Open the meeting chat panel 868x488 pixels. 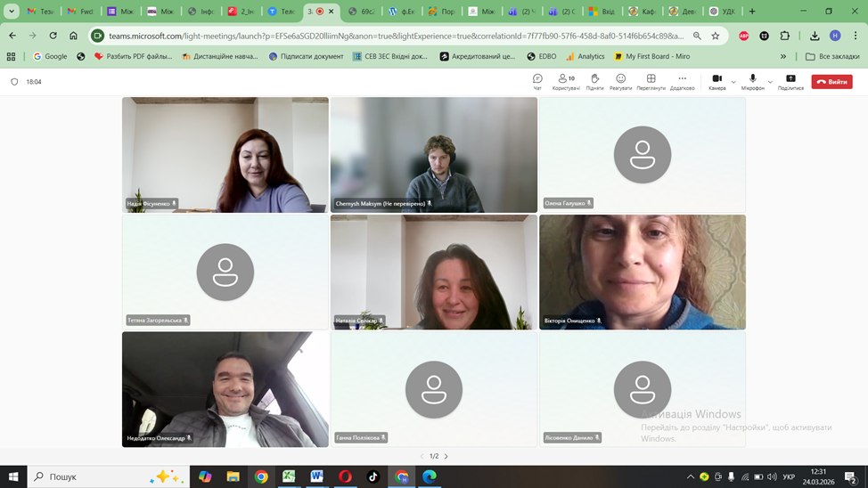537,81
